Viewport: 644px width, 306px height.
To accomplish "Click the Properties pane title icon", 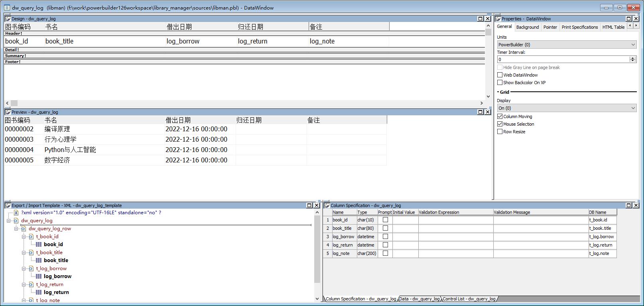I will pyautogui.click(x=498, y=19).
